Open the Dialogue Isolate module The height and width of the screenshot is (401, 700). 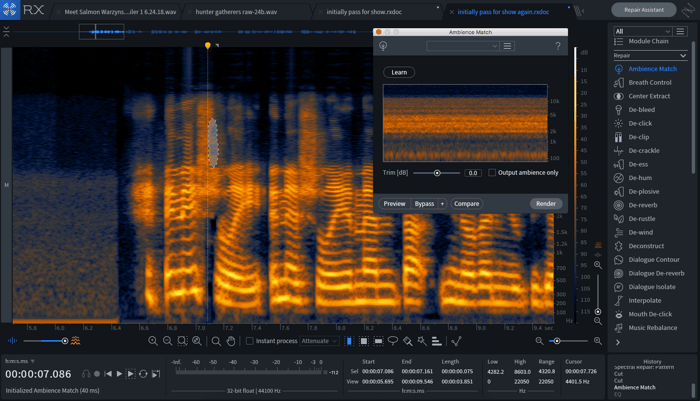point(652,287)
